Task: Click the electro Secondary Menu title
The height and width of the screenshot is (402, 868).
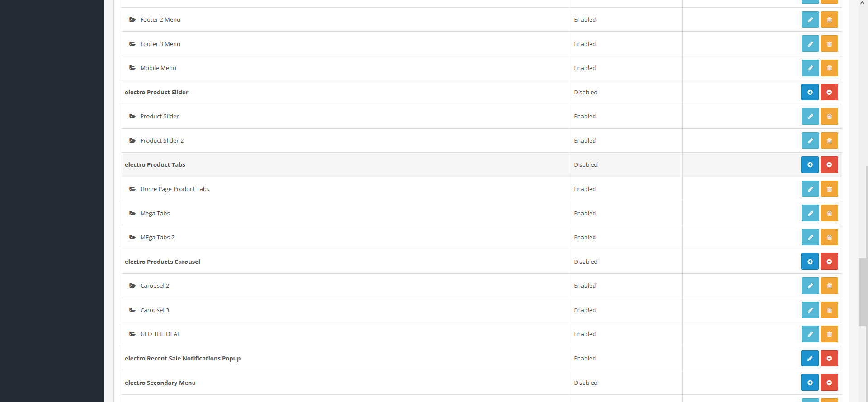Action: tap(160, 383)
